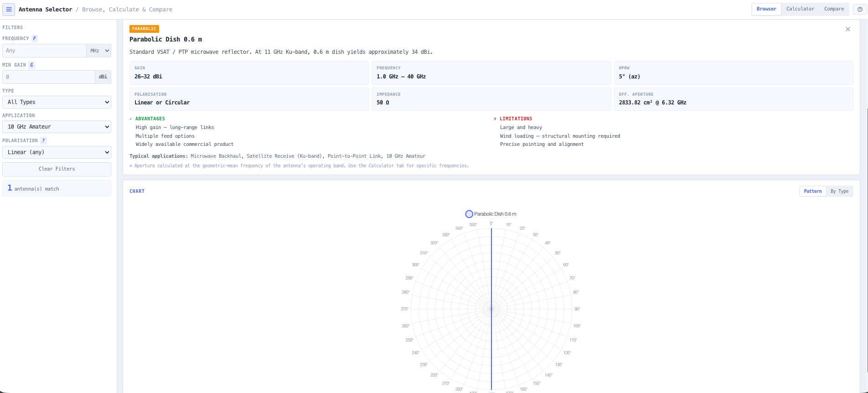Toggle Parabolic Dish 0.6 m legend marker
The height and width of the screenshot is (393, 868).
[x=469, y=214]
